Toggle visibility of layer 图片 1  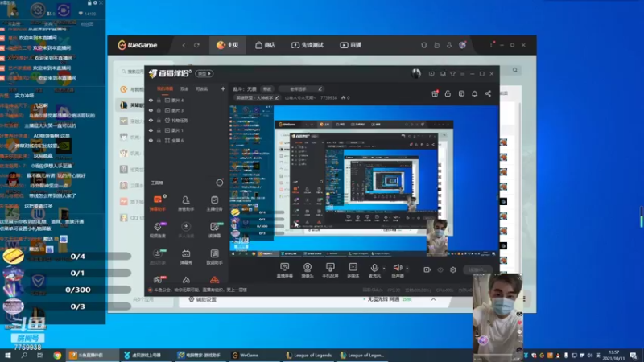pos(151,130)
